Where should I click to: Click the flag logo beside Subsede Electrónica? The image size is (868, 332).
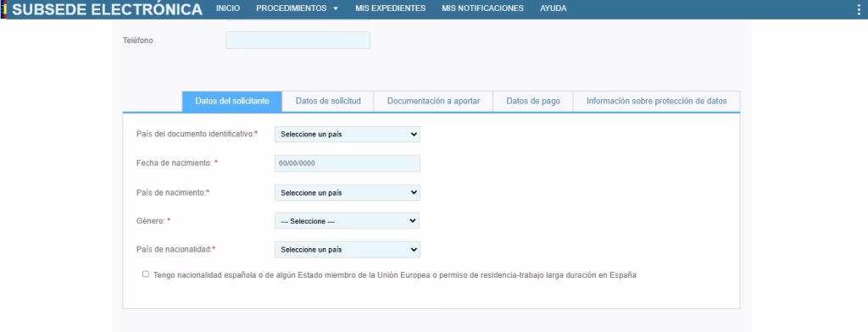(4, 9)
